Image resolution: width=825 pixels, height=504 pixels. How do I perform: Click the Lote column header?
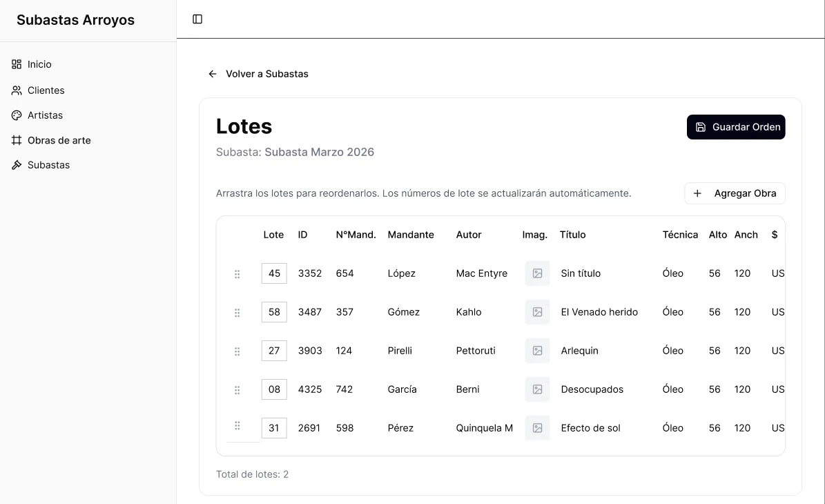[x=273, y=235]
